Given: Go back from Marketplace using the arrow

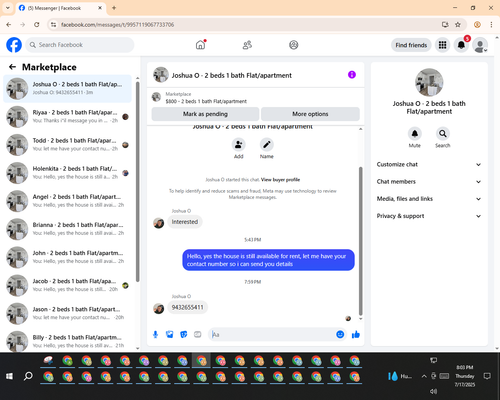Looking at the screenshot, I should [12, 67].
